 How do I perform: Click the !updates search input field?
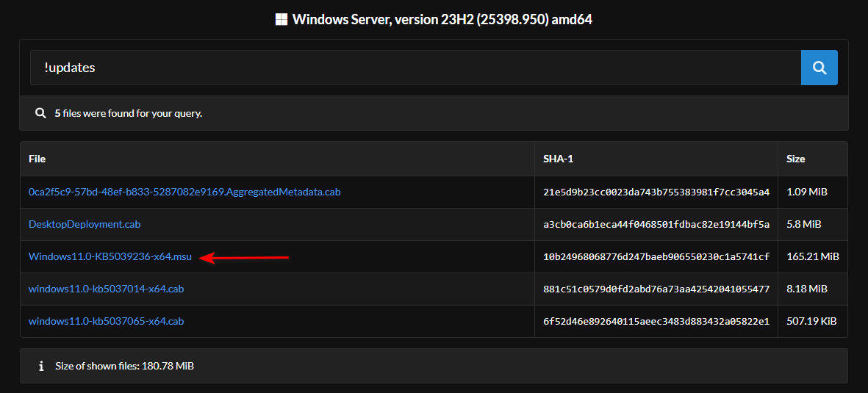416,68
